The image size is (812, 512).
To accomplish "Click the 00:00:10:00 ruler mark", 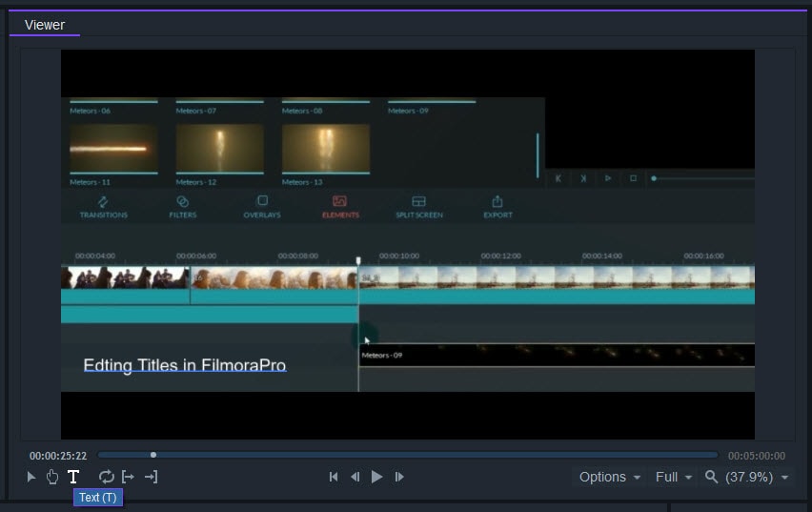I will 399,256.
